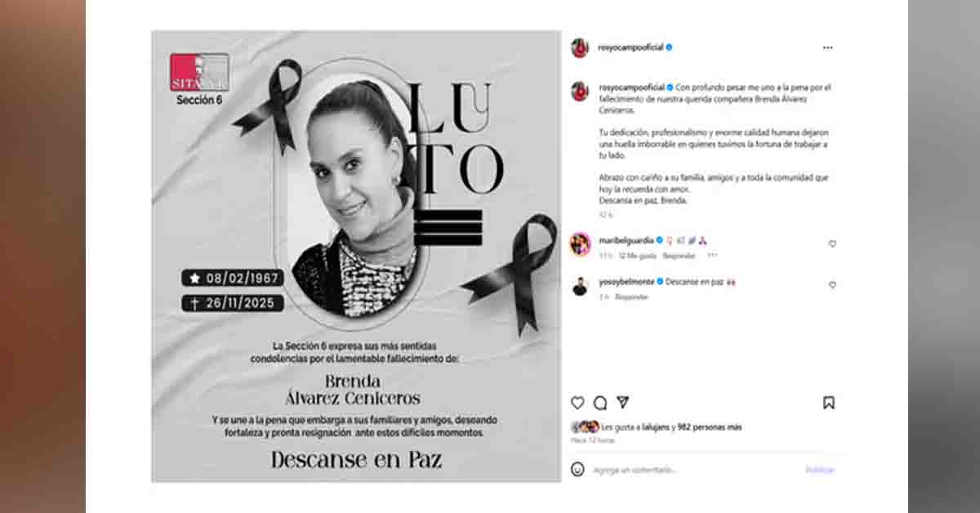Save the post with the bookmark icon
980x513 pixels.
point(829,403)
